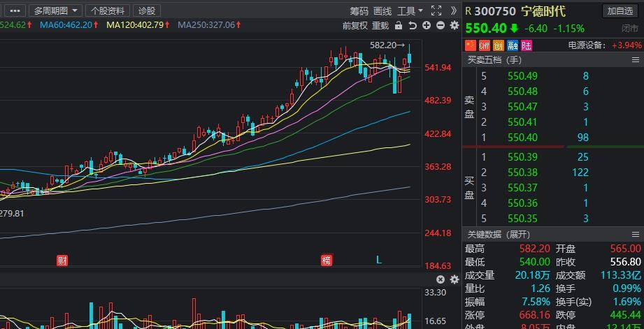
Task: Click the fullscreen expand chart icon
Action: 436,10
